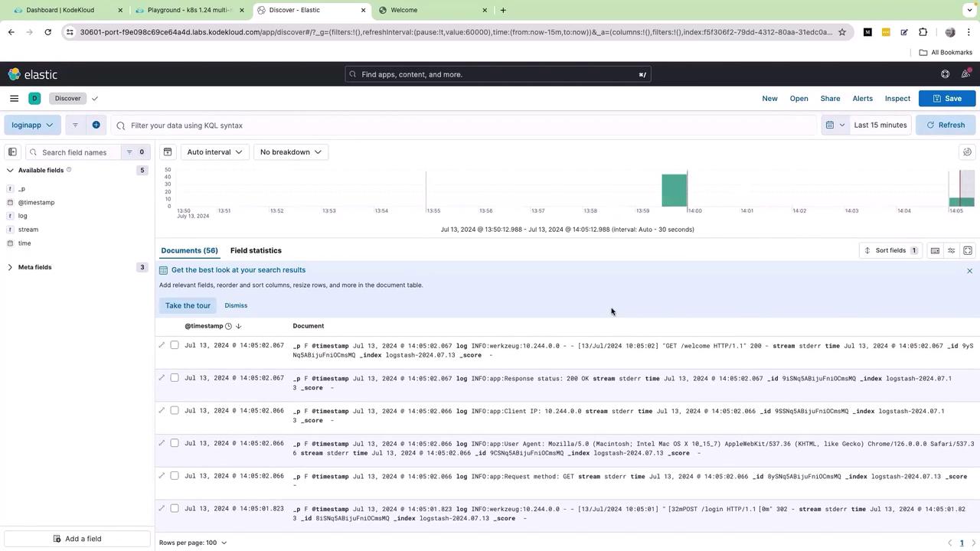Toggle the field sidebar panel
This screenshot has width=980, height=551.
pyautogui.click(x=12, y=152)
